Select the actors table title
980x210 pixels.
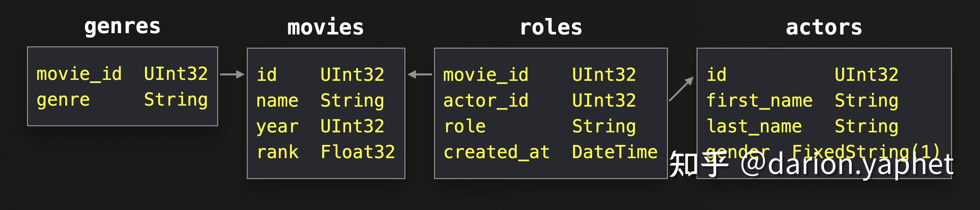tap(824, 27)
